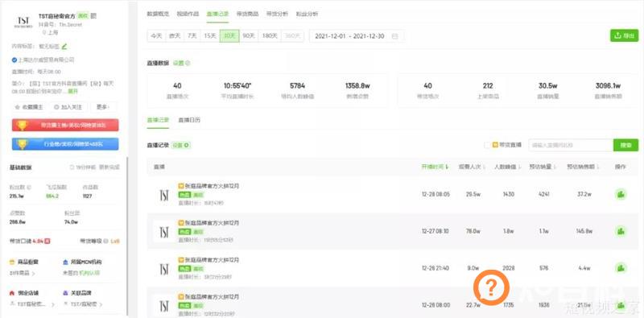Switch to the 粉丝分析 tab
The image size is (644, 318).
(x=307, y=14)
